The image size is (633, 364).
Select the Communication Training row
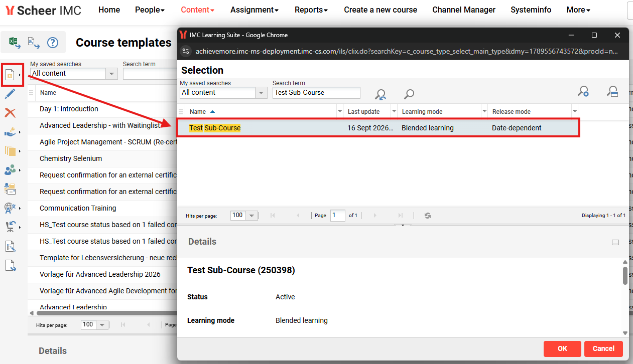tap(102, 208)
